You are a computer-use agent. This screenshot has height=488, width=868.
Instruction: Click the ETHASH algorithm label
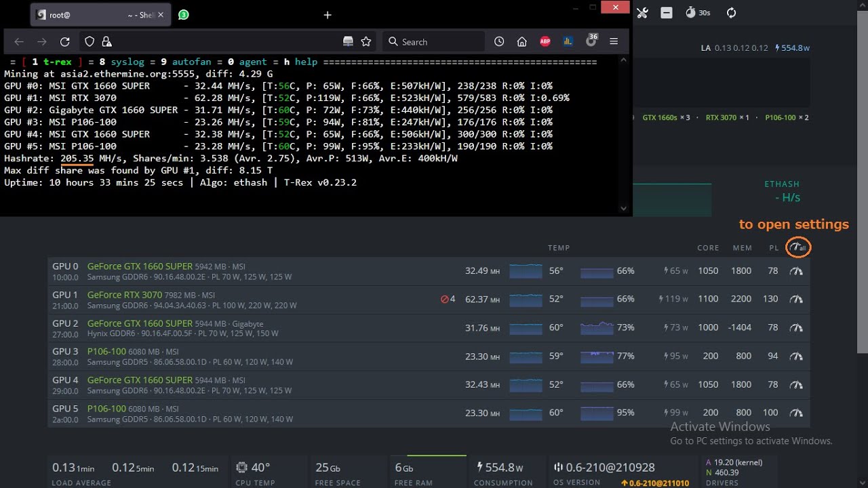point(782,184)
